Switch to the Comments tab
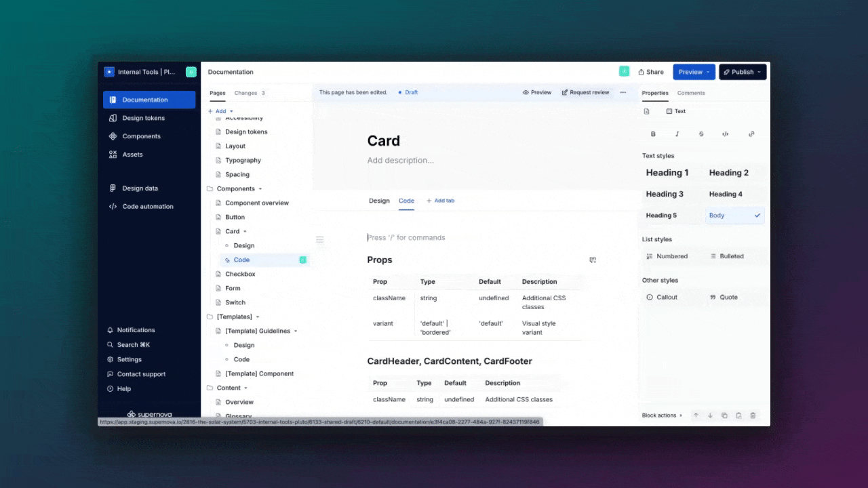The height and width of the screenshot is (488, 868). pyautogui.click(x=691, y=93)
